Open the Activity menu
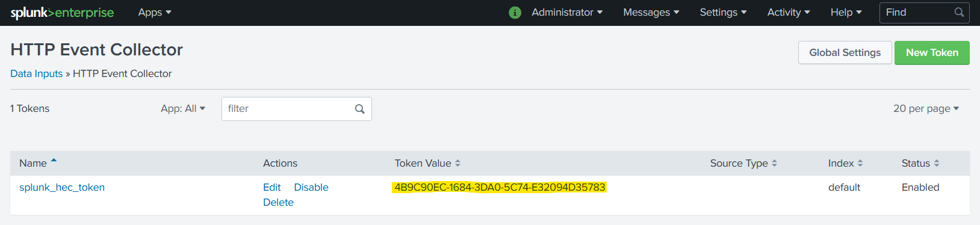Image resolution: width=980 pixels, height=225 pixels. (789, 13)
